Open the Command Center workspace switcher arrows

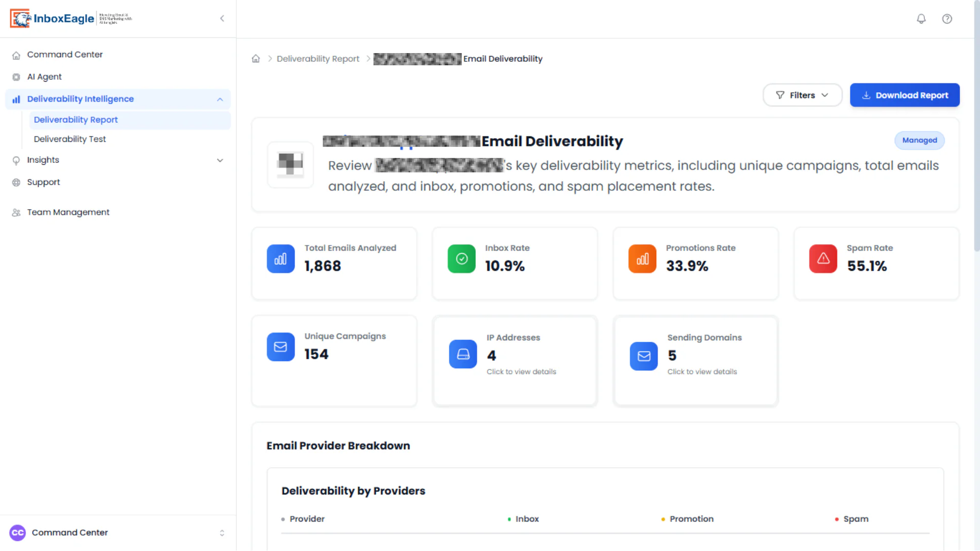click(222, 533)
